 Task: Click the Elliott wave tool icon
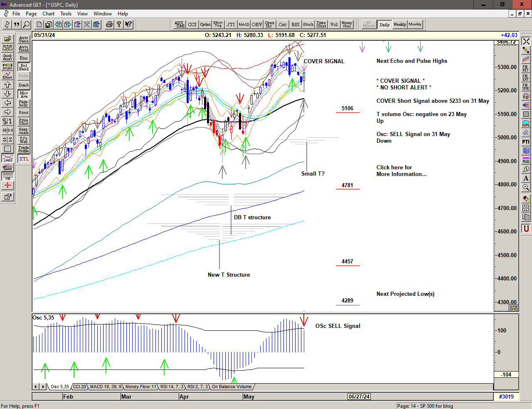pyautogui.click(x=7, y=75)
